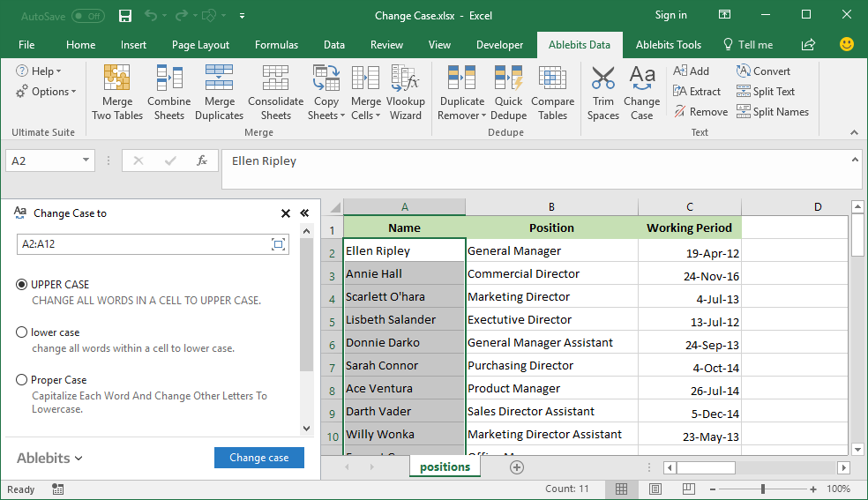Screen dimensions: 868x500
Task: Click the Change Case ribbon icon
Action: pyautogui.click(x=641, y=78)
